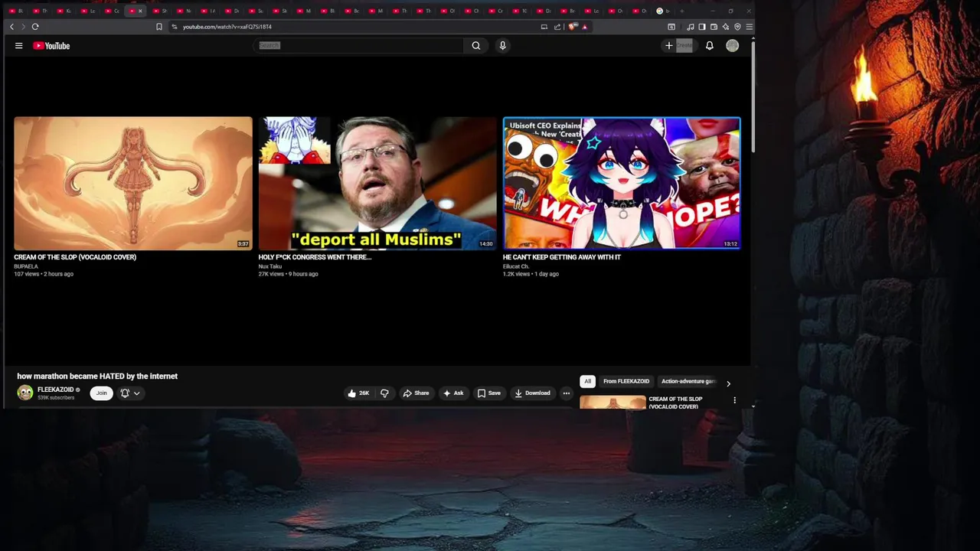Reload the page
Image resolution: width=980 pixels, height=551 pixels.
coord(35,27)
